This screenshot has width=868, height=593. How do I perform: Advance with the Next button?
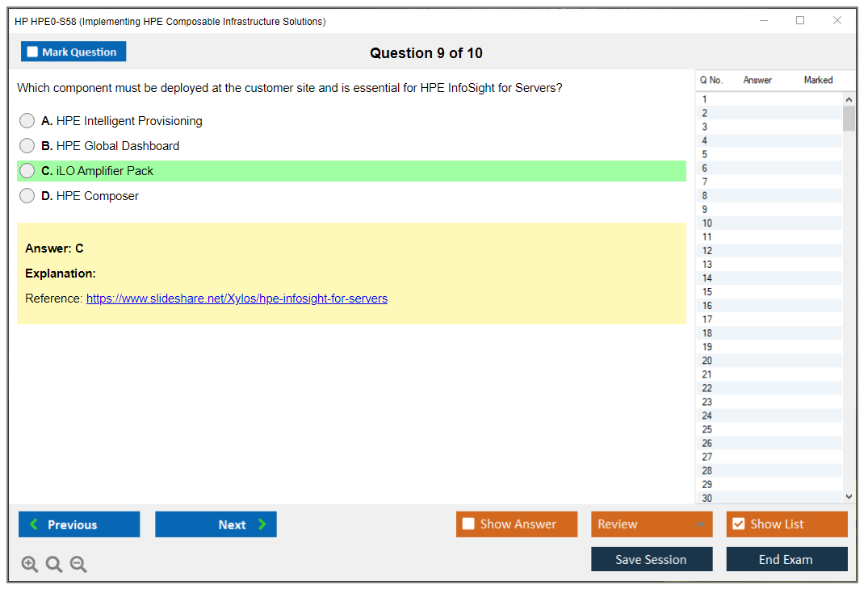point(216,524)
